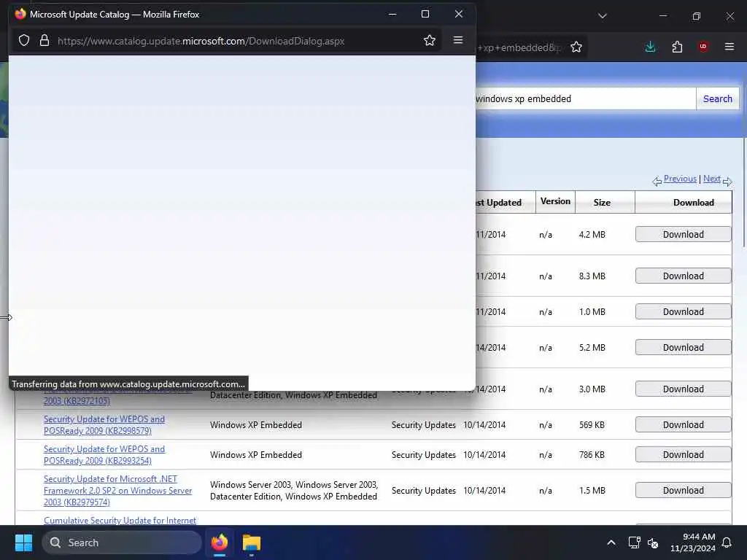The width and height of the screenshot is (747, 560).
Task: Click Download for the 3.0 MB update
Action: (683, 389)
